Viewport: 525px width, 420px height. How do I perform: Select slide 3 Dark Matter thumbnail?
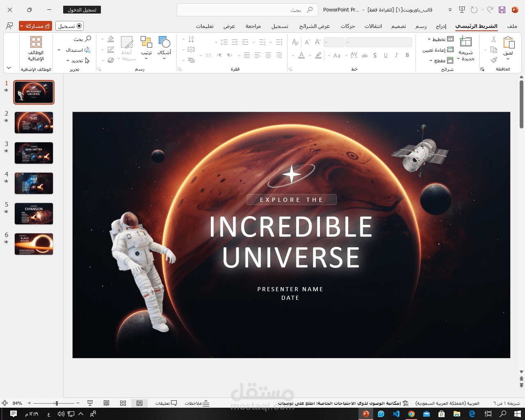click(x=34, y=153)
